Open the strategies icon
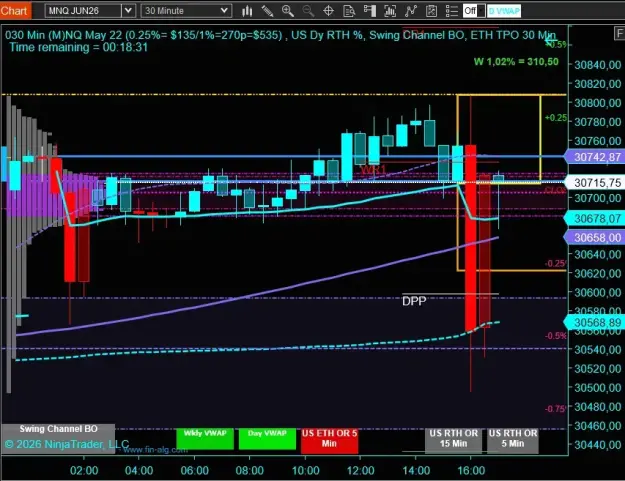This screenshot has width=625, height=481. click(431, 11)
